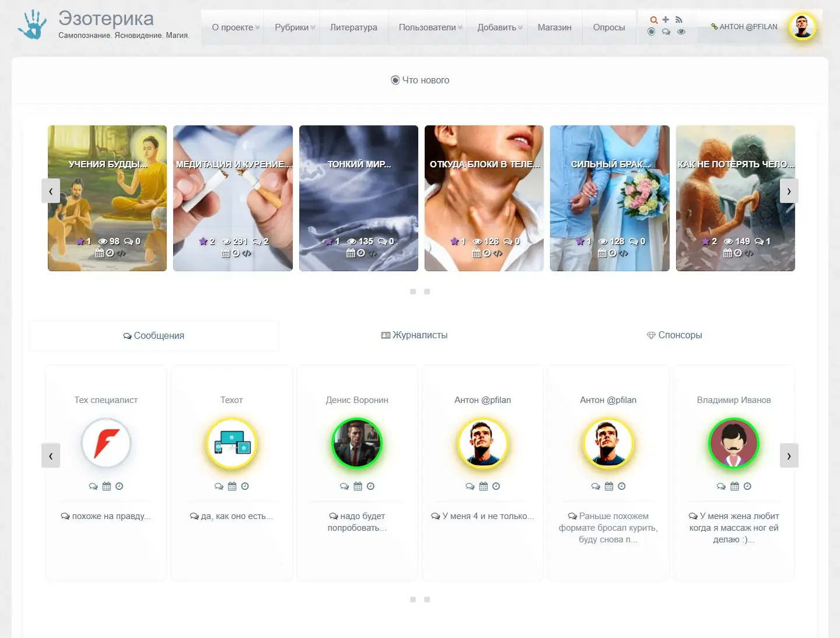Click the clock icon on Как не потерять card

738,253
